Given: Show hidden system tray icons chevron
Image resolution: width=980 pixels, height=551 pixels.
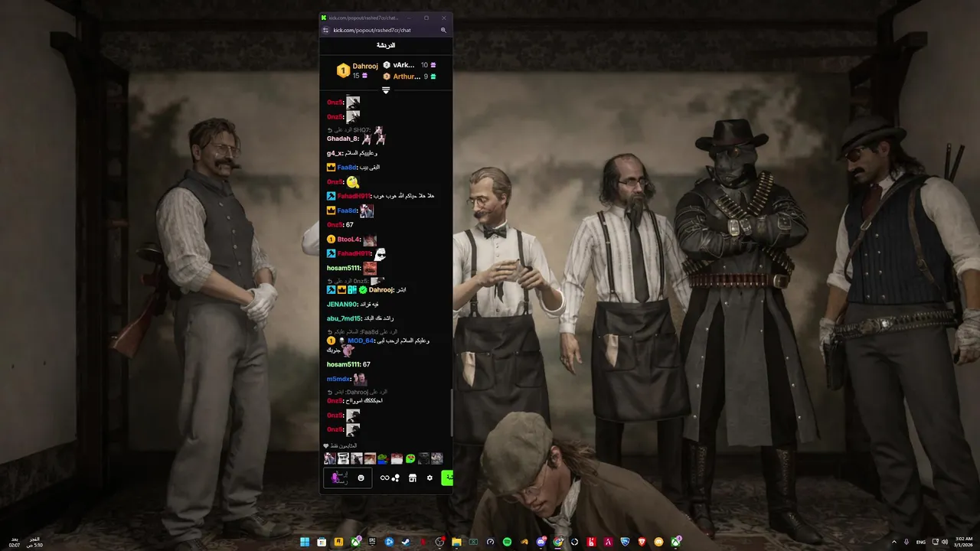Looking at the screenshot, I should [894, 542].
